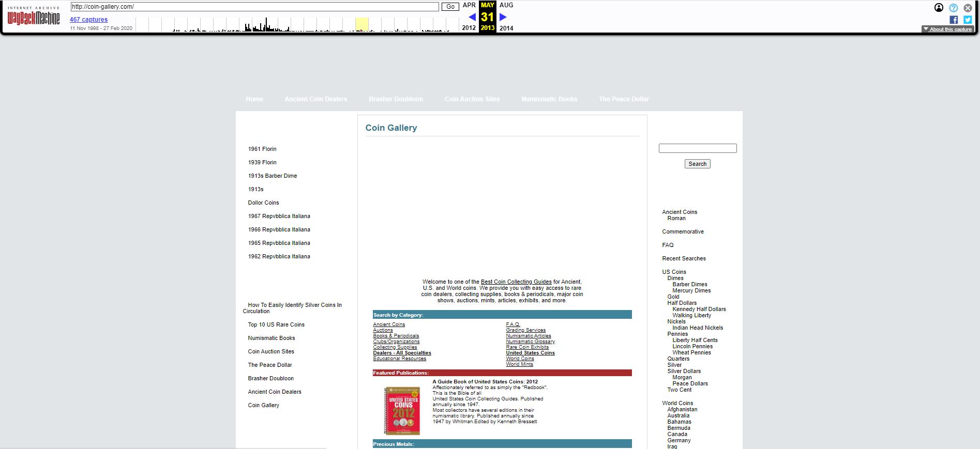Click the Wayback Machine logo
Screen dimensions: 980x449
tap(33, 18)
